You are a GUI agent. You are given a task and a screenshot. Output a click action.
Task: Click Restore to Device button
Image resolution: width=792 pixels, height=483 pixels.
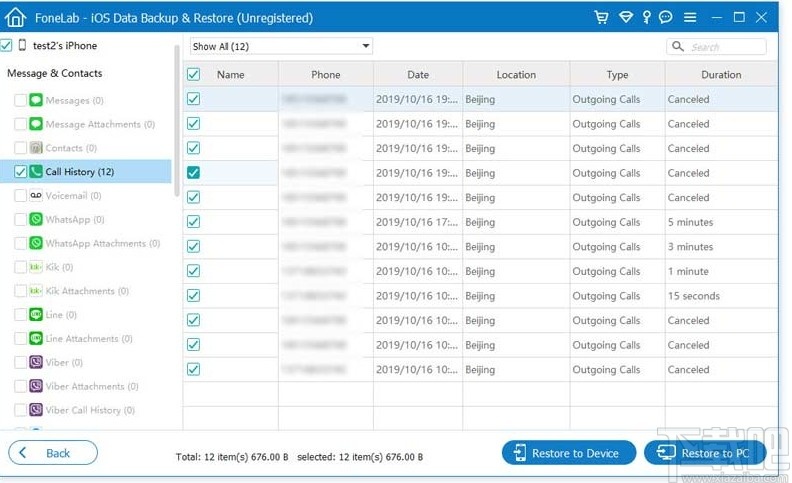click(569, 453)
